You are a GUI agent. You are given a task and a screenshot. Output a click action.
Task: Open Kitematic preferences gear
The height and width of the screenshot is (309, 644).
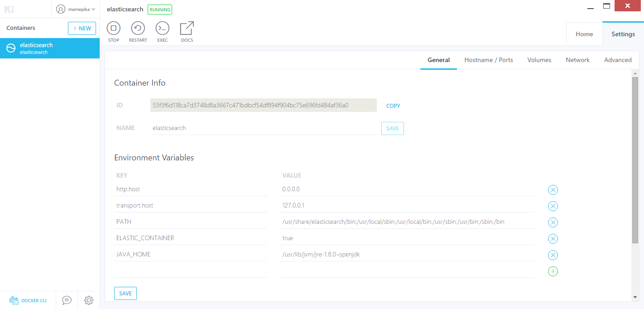pyautogui.click(x=89, y=300)
